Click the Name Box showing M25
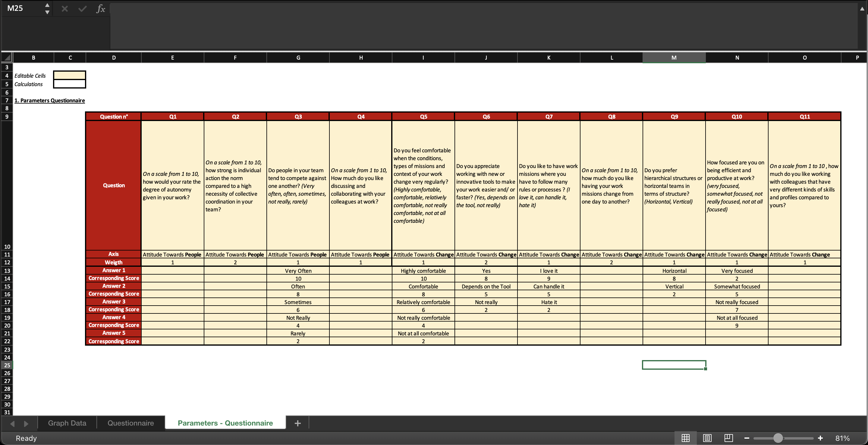The width and height of the screenshot is (868, 445). 23,8
